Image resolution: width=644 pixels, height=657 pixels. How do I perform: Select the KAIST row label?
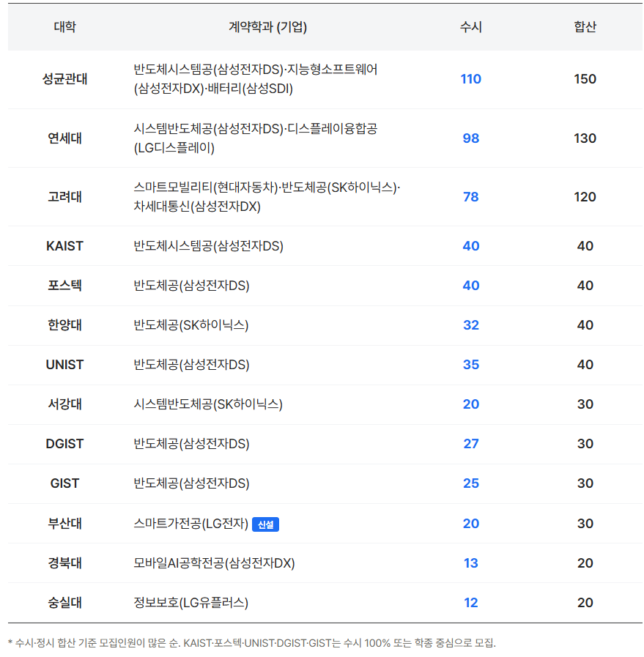(x=64, y=246)
